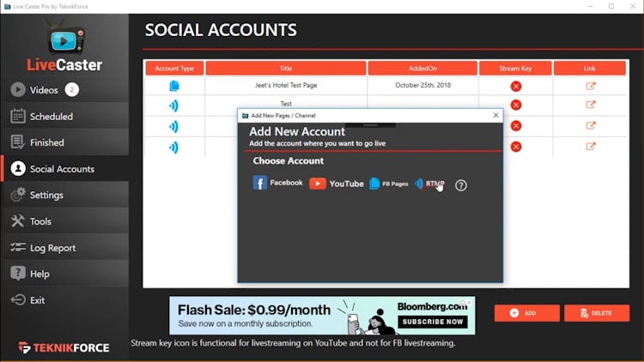The width and height of the screenshot is (644, 362).
Task: Click the Facebook logo icon
Action: [x=259, y=183]
